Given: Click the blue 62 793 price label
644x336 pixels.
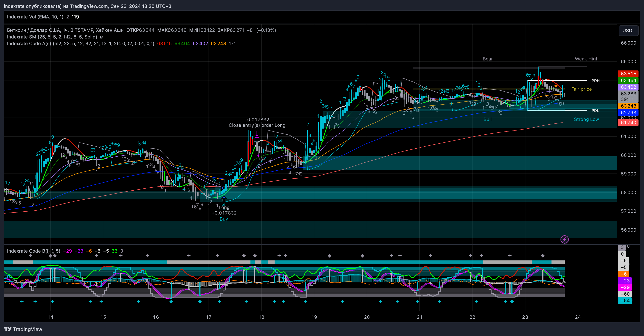Looking at the screenshot, I should (x=628, y=113).
